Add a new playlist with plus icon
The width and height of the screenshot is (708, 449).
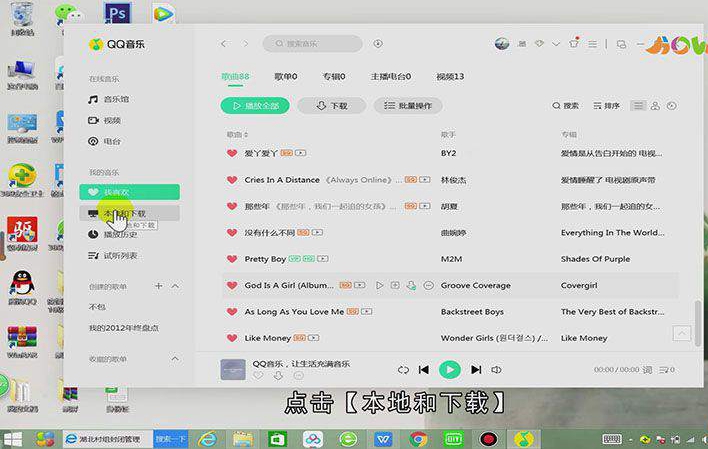[x=158, y=286]
